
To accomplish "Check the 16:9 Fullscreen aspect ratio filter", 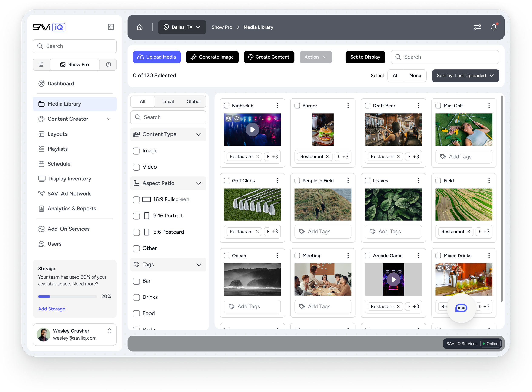I will (x=136, y=200).
